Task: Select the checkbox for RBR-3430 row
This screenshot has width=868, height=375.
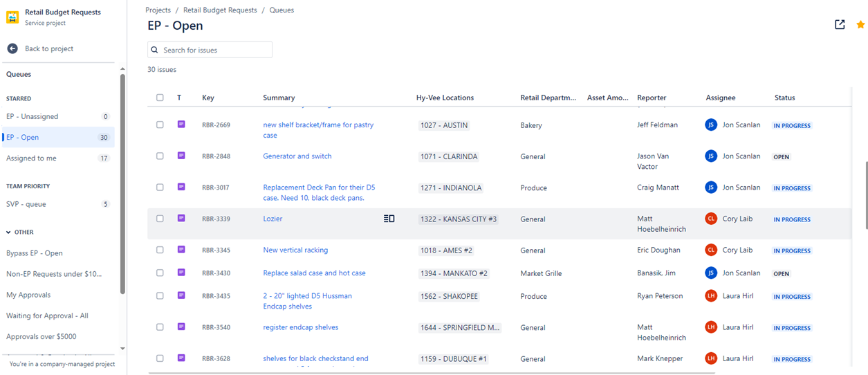Action: [160, 273]
